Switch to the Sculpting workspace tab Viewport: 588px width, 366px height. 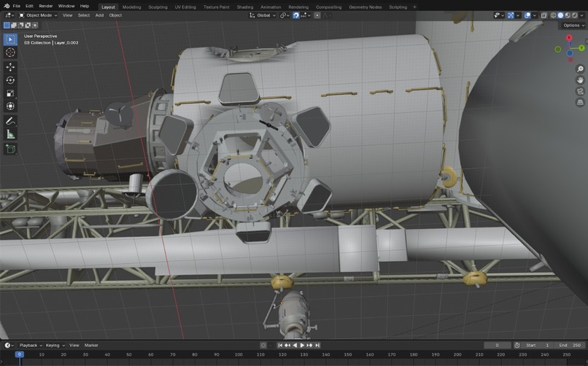pos(158,7)
